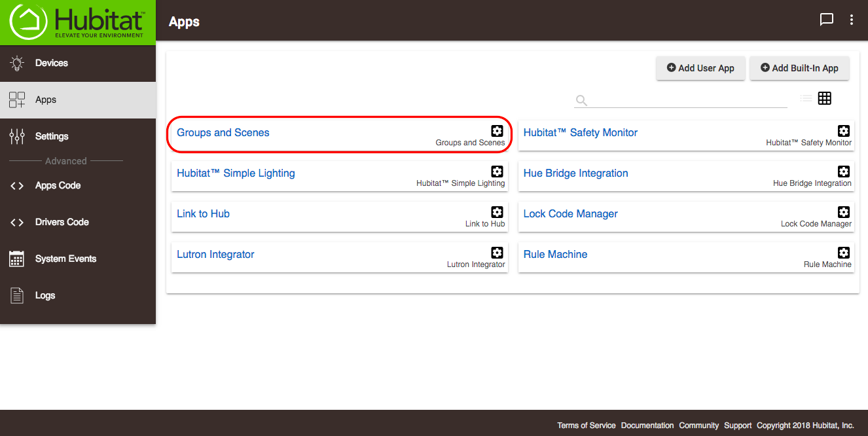The height and width of the screenshot is (436, 868).
Task: Go to Devices in sidebar
Action: pos(78,64)
